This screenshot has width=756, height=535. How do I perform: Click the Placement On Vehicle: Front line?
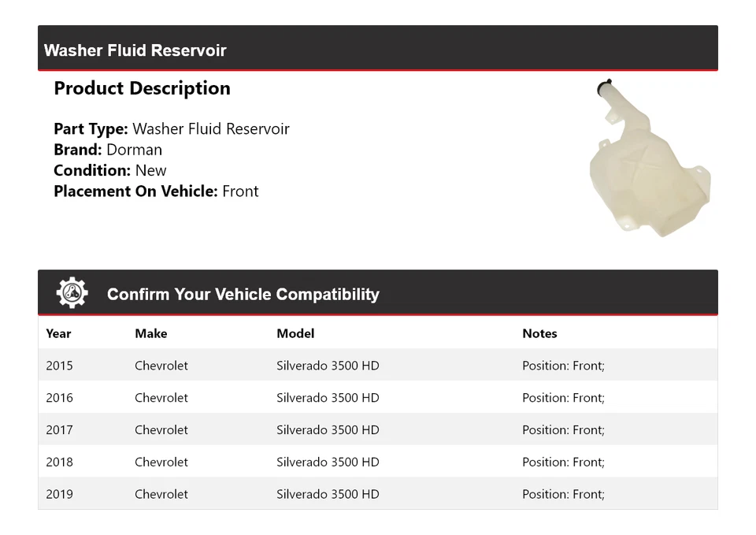tap(156, 191)
